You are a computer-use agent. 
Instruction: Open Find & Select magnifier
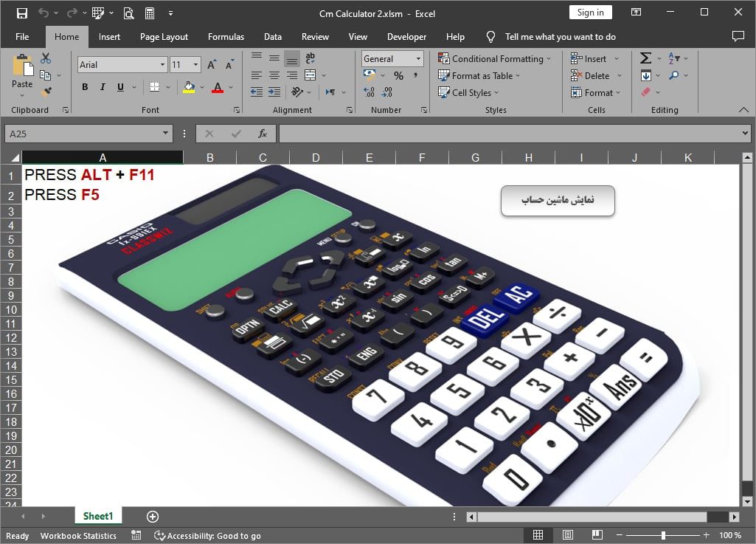coord(674,75)
